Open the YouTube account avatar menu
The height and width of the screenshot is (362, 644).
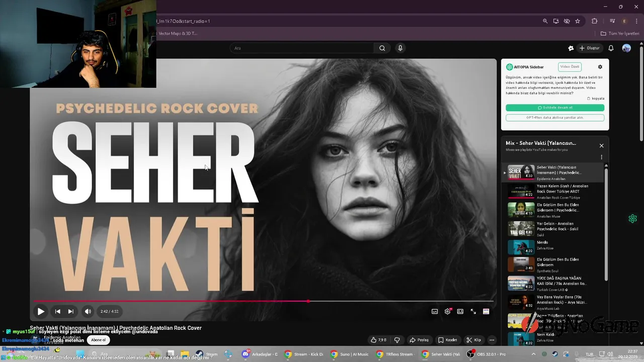[x=626, y=48]
